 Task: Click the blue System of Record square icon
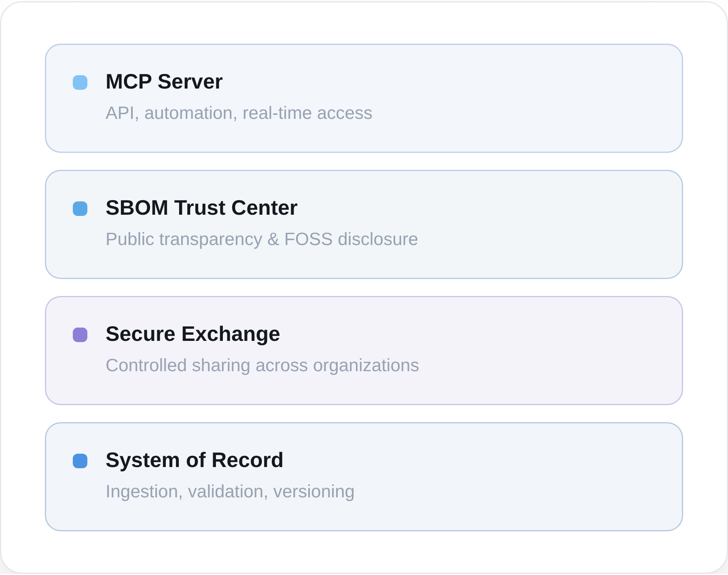click(80, 461)
